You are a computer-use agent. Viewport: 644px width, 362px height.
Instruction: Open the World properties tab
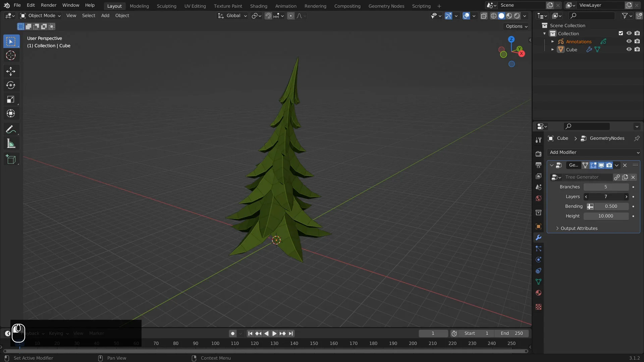(538, 198)
